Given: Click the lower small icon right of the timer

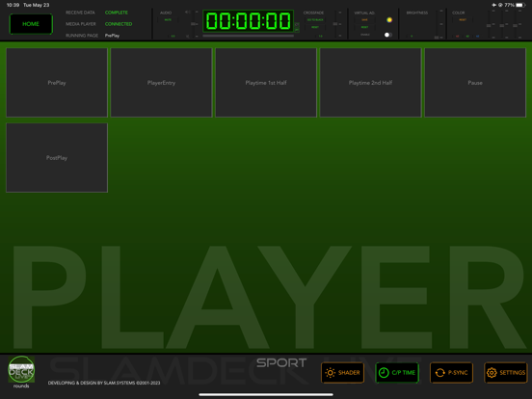Looking at the screenshot, I should pos(297,30).
